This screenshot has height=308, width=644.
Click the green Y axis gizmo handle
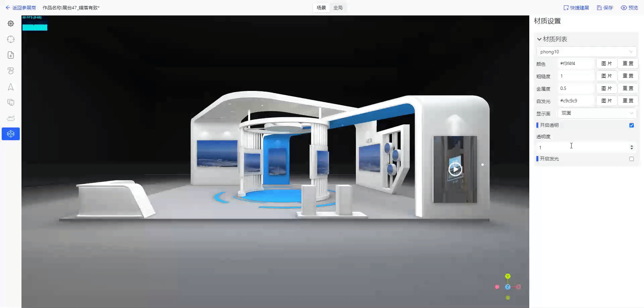[x=507, y=276]
